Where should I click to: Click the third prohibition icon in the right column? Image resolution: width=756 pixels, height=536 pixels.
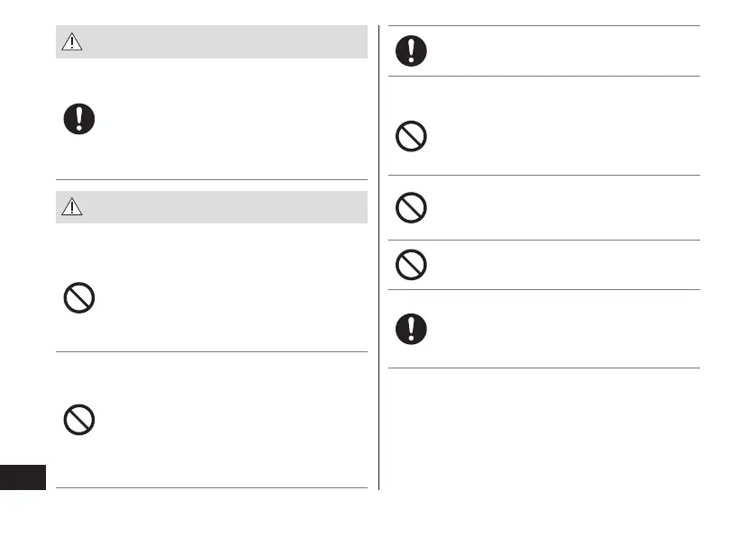point(411,264)
